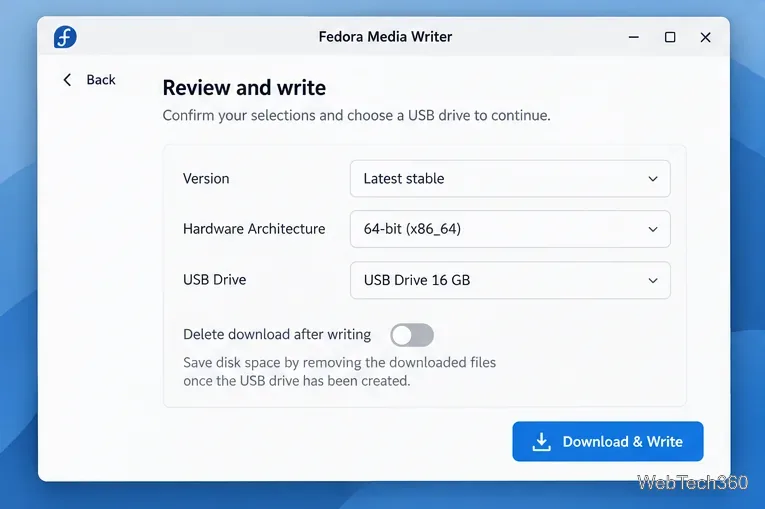The height and width of the screenshot is (509, 765).
Task: Click the USB Drive label text
Action: (215, 280)
